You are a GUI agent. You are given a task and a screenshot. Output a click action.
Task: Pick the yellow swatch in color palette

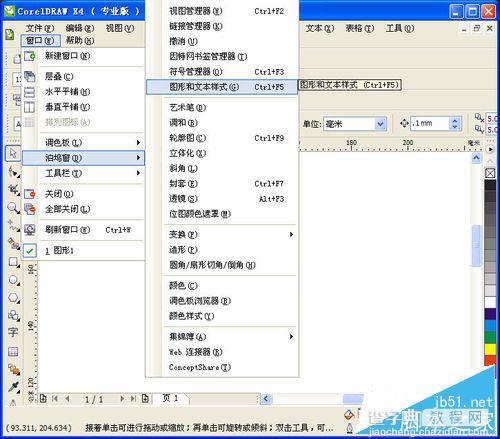point(490,349)
